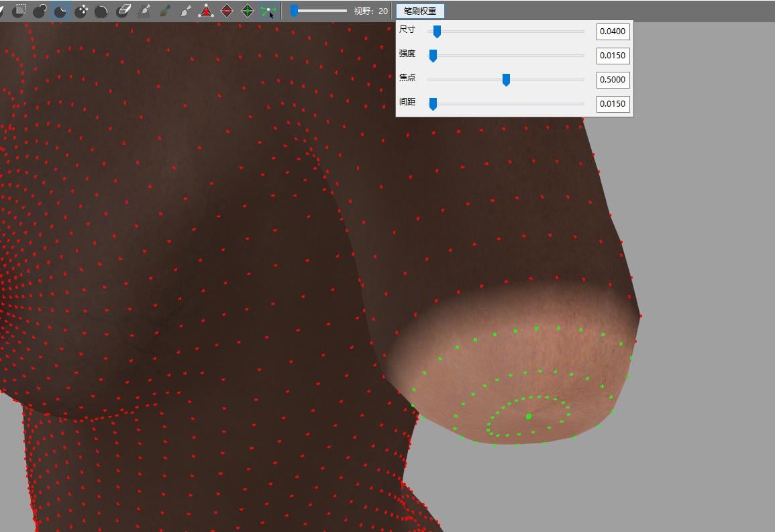Focus the 间距 value field
Viewport: 775px width, 532px height.
(x=613, y=104)
